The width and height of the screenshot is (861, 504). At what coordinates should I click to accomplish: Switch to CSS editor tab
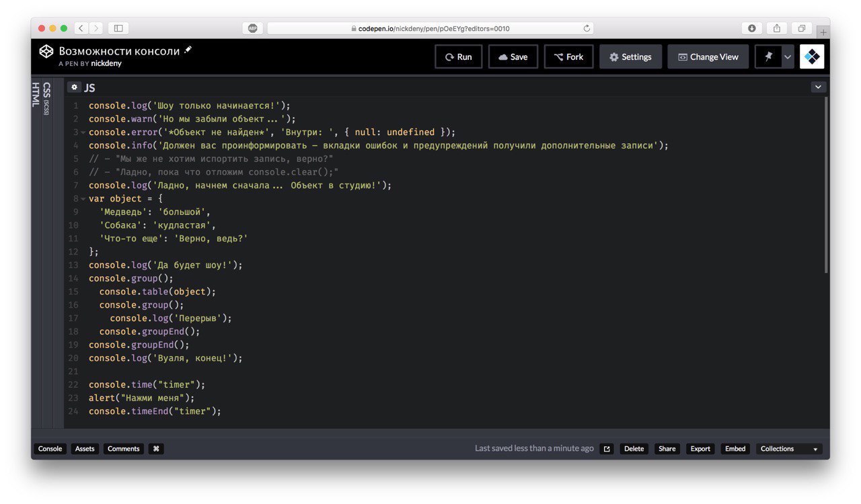tap(46, 99)
